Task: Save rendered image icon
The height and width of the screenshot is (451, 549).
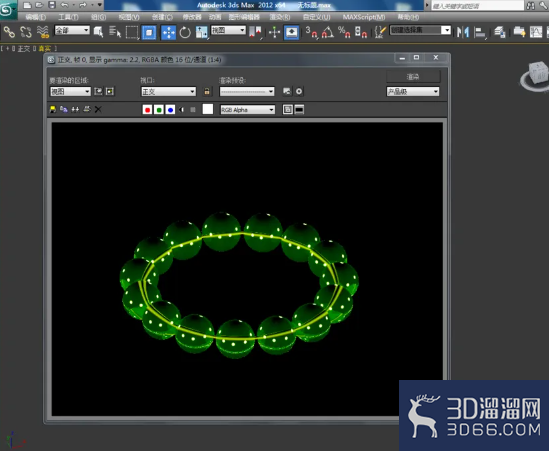Action: click(53, 110)
